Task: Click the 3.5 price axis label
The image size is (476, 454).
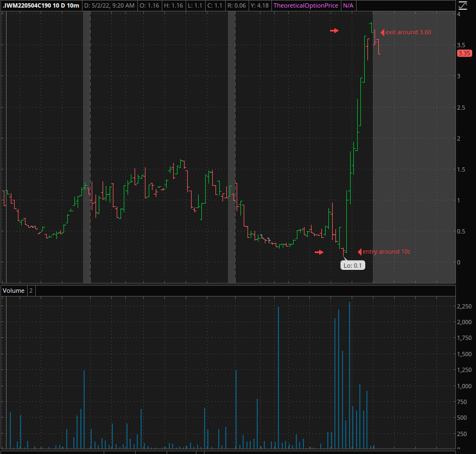Action: tap(461, 45)
